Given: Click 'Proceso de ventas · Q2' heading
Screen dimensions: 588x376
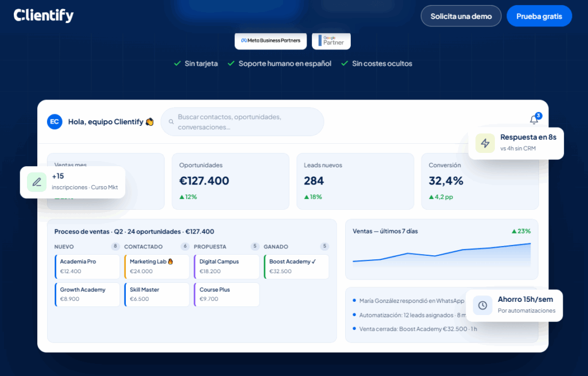Looking at the screenshot, I should click(134, 232).
